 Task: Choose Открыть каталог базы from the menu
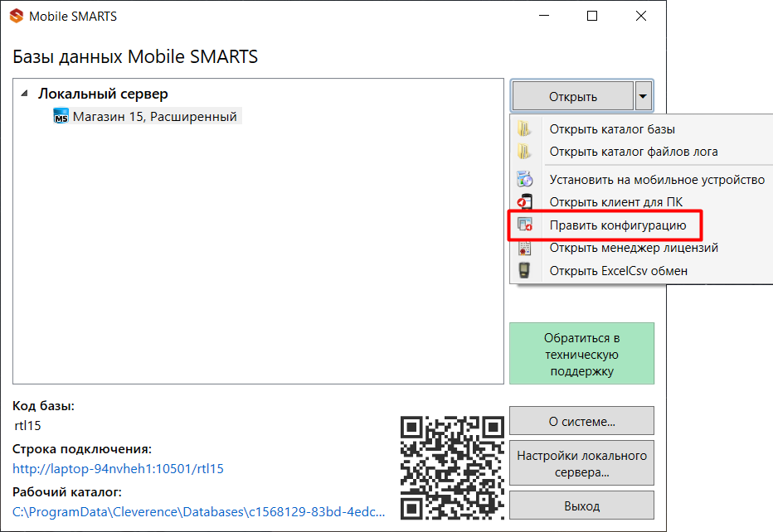tap(641, 129)
